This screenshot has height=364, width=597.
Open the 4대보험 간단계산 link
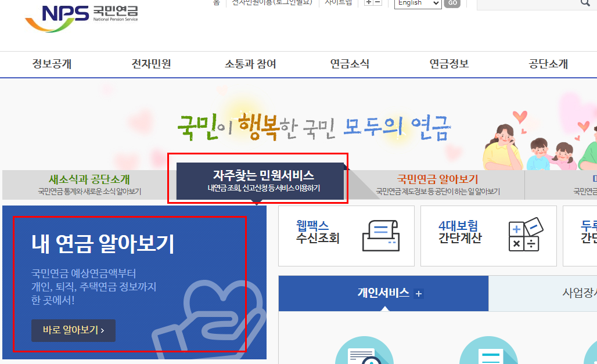(x=488, y=236)
